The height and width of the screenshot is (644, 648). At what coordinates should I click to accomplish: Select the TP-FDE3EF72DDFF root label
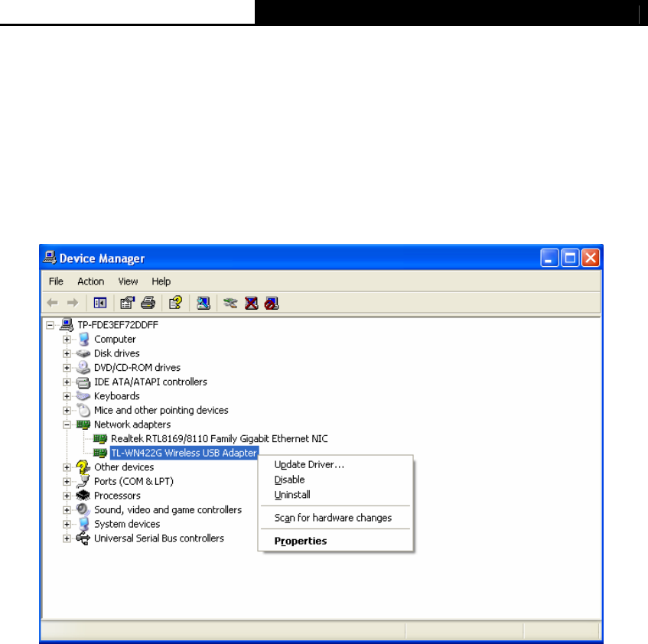tap(118, 325)
